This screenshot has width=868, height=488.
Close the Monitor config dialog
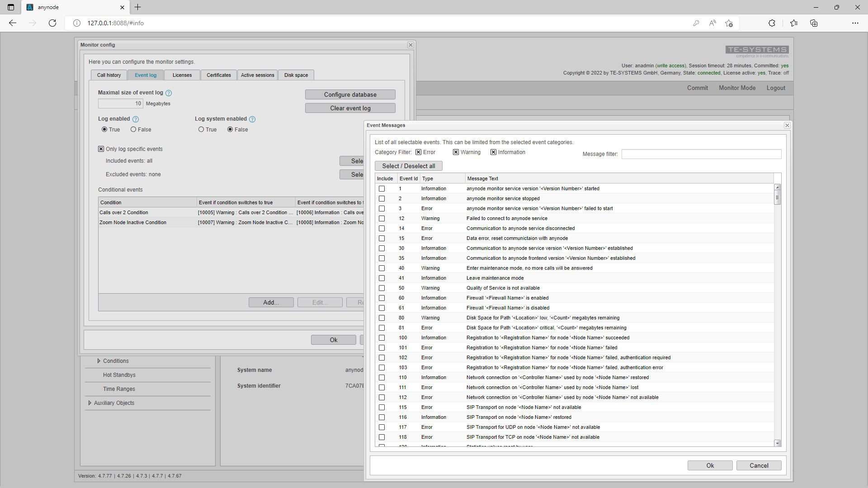pos(410,45)
